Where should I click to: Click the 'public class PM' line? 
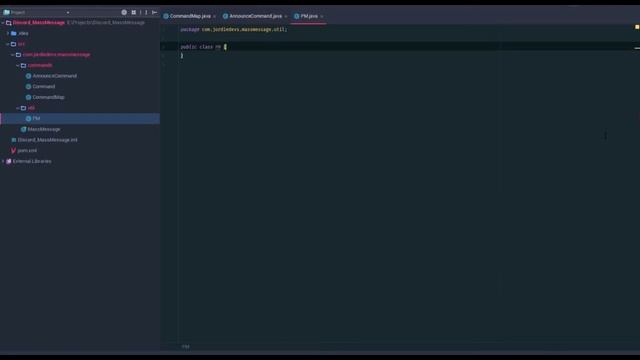(x=203, y=47)
